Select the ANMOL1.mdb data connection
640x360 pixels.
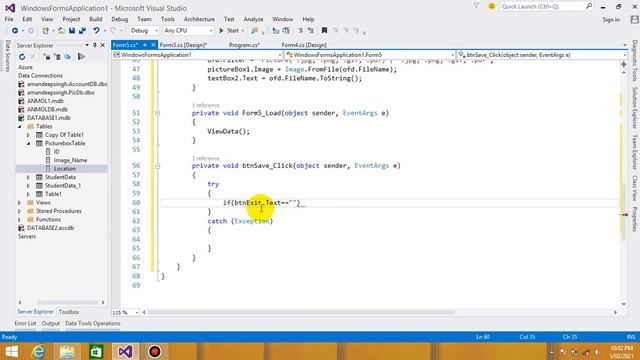pyautogui.click(x=45, y=101)
